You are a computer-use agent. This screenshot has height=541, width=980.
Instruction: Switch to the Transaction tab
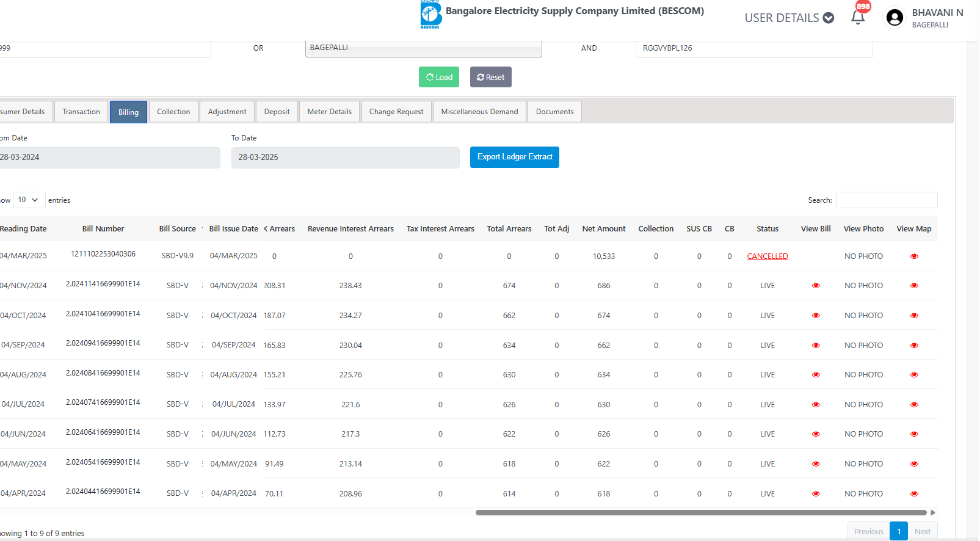(x=81, y=112)
